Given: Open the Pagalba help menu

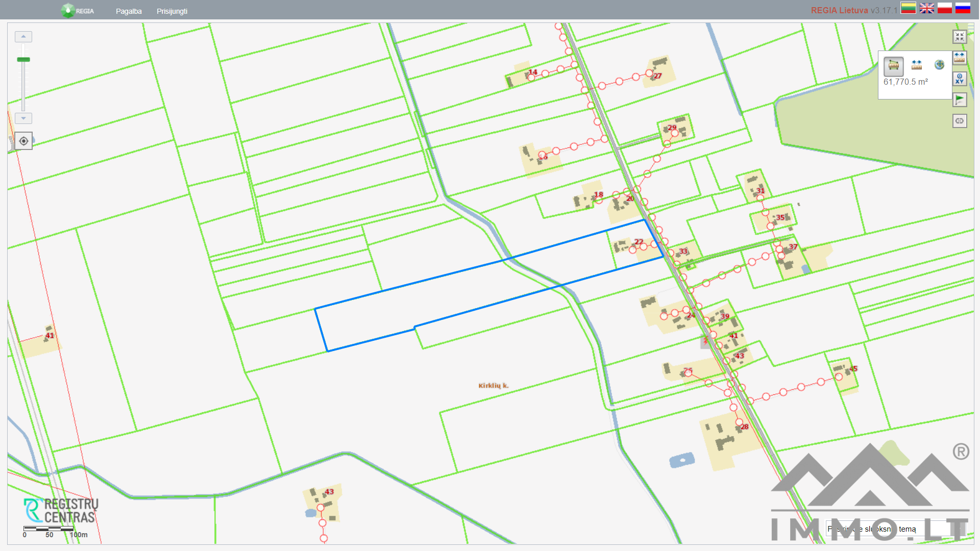Looking at the screenshot, I should 129,11.
